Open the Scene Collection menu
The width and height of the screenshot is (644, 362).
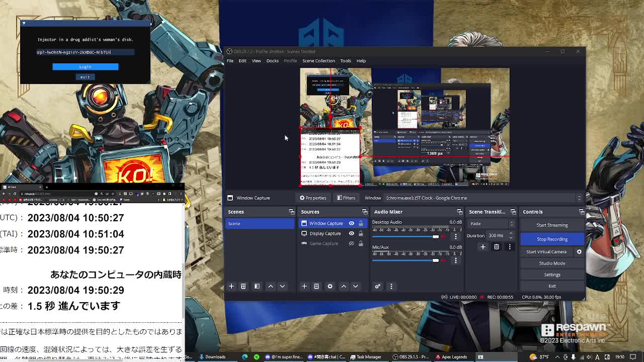(x=318, y=60)
